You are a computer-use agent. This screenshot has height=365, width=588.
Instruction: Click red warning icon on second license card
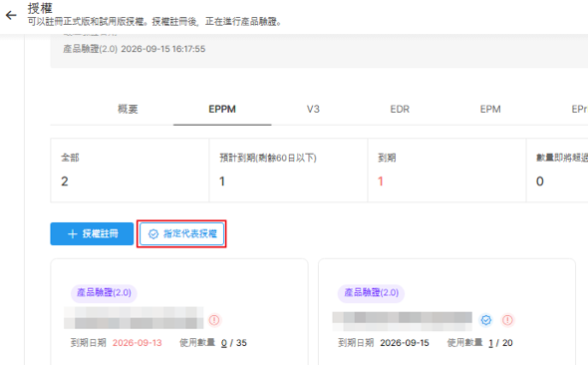click(x=507, y=320)
